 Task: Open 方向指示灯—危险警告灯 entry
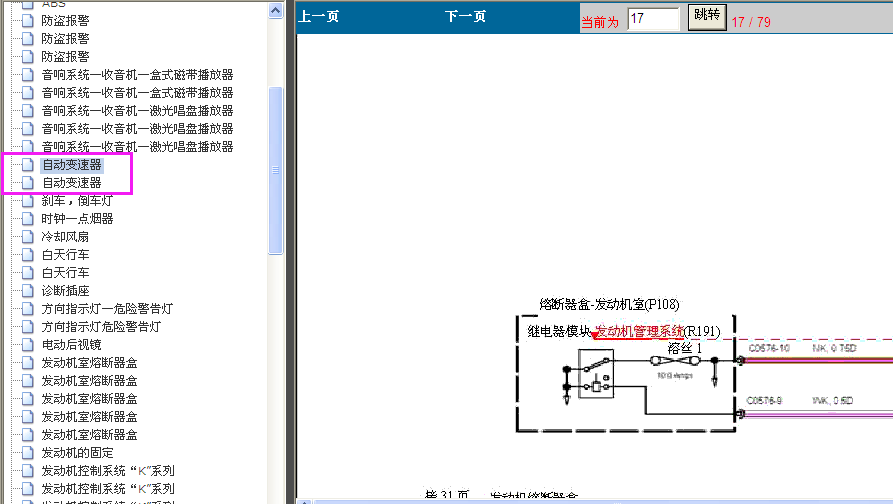[107, 309]
